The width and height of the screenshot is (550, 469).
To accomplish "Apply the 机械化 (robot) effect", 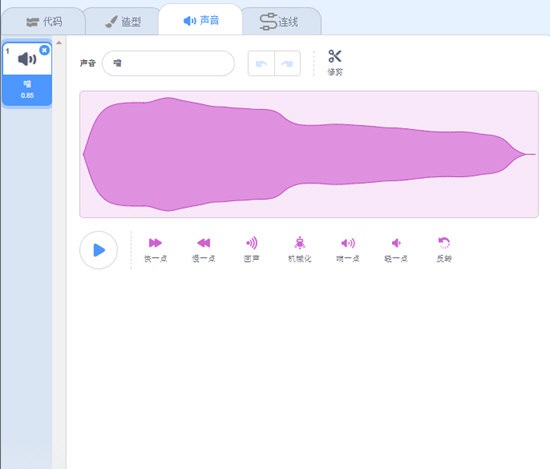I will click(300, 249).
